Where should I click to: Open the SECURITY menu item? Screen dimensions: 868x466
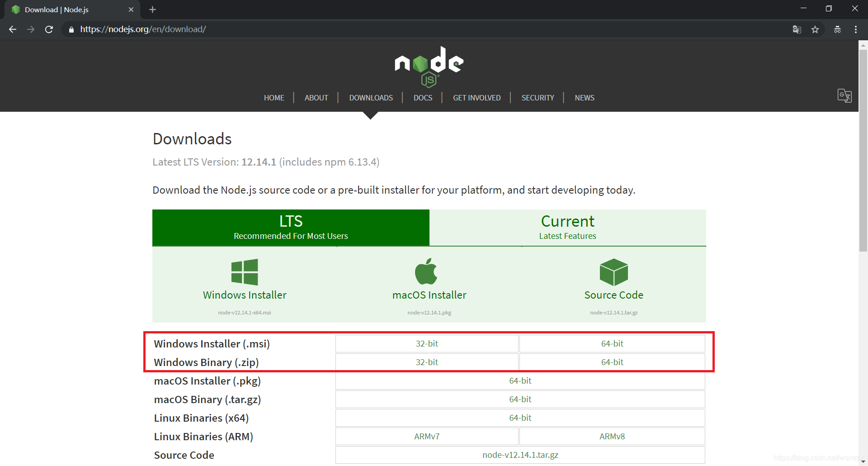pyautogui.click(x=538, y=98)
